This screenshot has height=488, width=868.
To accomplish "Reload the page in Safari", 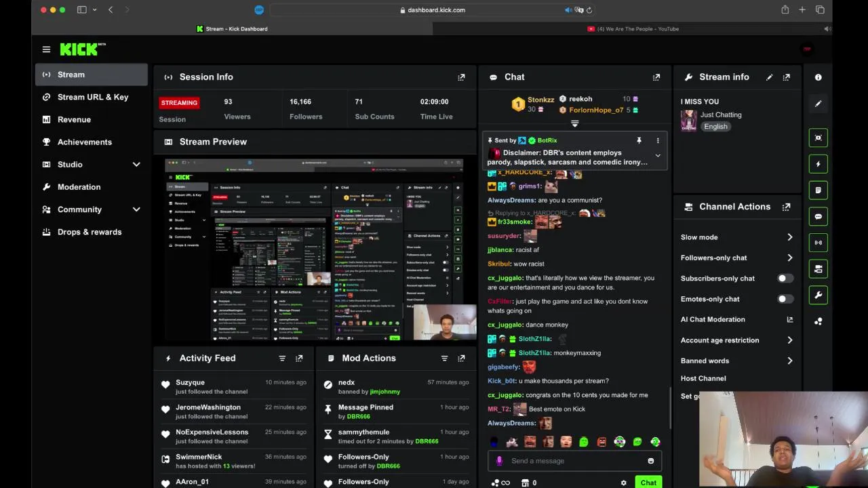I will tap(589, 10).
